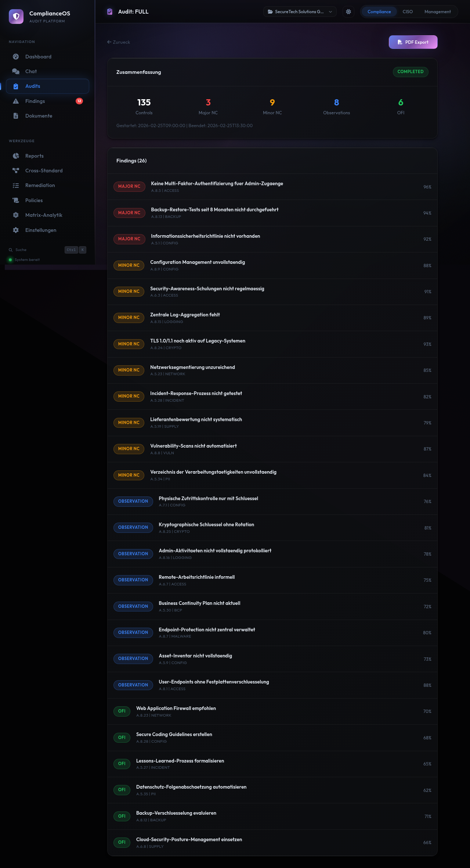
Task: Click the Remediation checklist icon
Action: pos(16,186)
